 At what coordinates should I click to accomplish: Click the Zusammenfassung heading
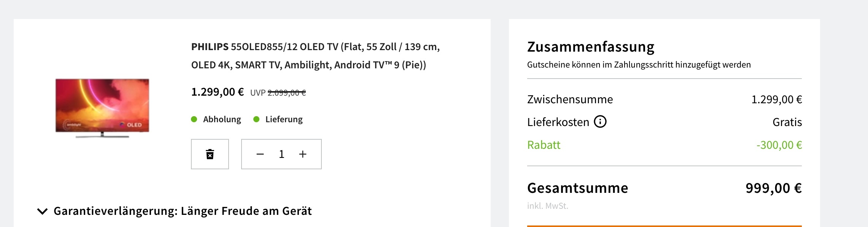click(x=591, y=47)
